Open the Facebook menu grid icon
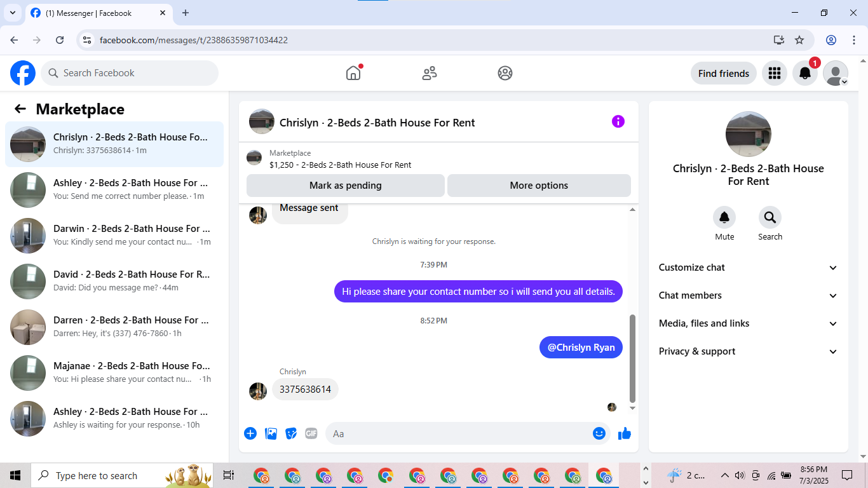Screen dimensions: 868x488 coord(774,73)
